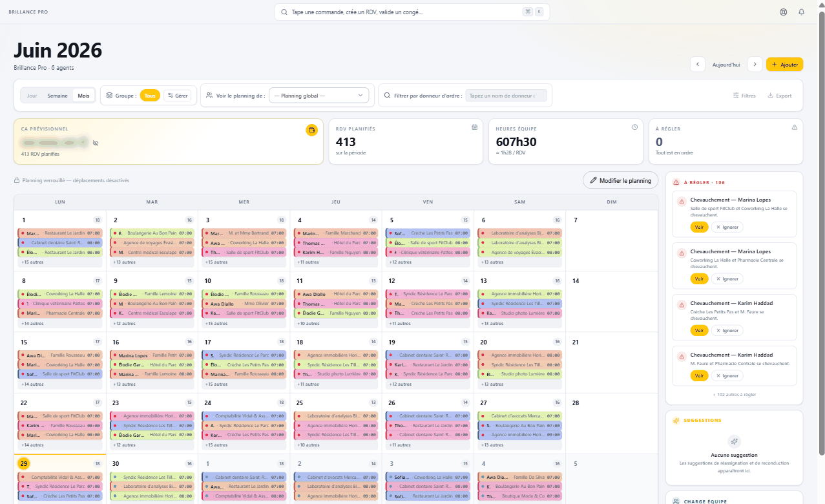The width and height of the screenshot is (825, 504).
Task: Open the Planning global dropdown
Action: pyautogui.click(x=319, y=96)
